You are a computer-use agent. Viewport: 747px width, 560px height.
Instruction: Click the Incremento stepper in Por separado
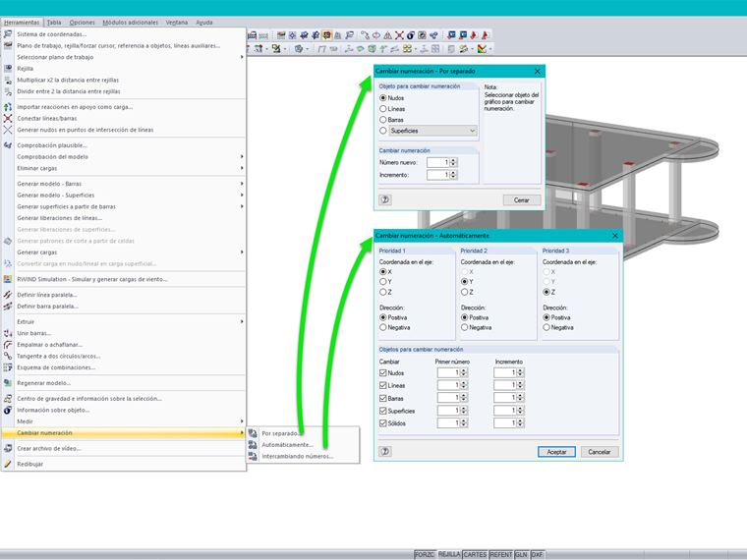pos(453,175)
